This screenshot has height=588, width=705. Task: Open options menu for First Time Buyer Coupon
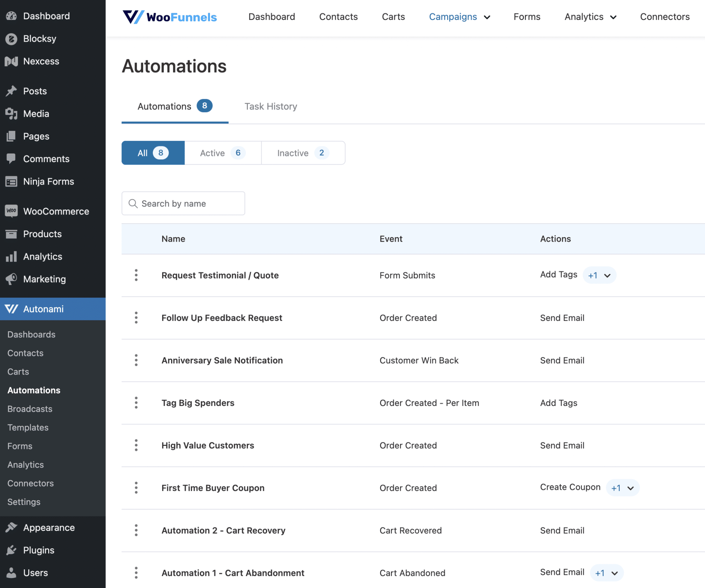click(136, 487)
